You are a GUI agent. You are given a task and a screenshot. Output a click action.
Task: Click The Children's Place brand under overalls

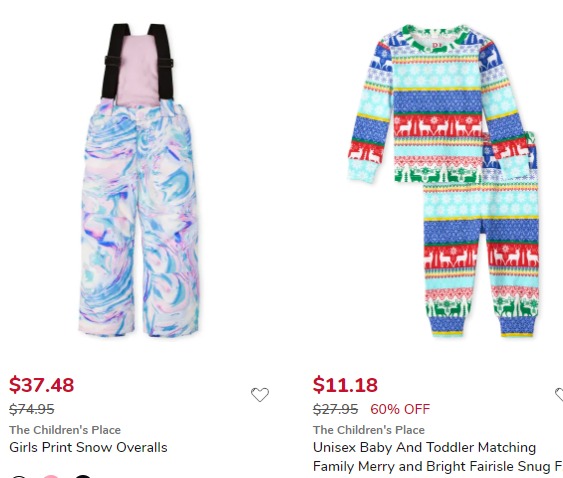coord(65,430)
